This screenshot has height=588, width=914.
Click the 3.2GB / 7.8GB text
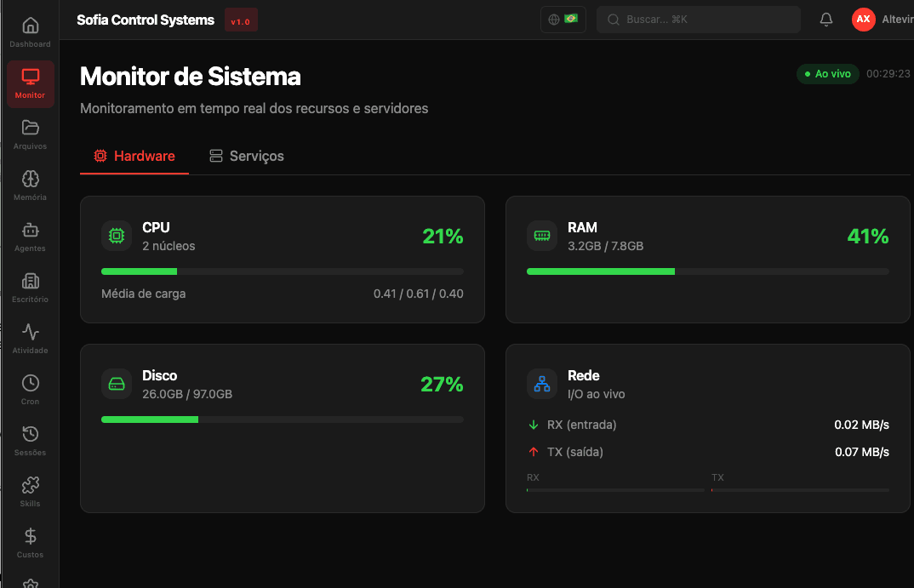pos(606,246)
